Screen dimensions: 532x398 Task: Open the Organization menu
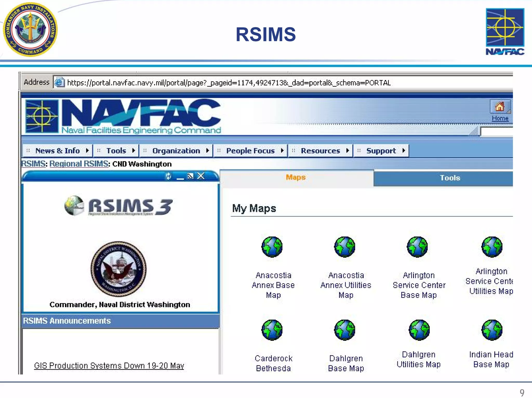pos(176,151)
